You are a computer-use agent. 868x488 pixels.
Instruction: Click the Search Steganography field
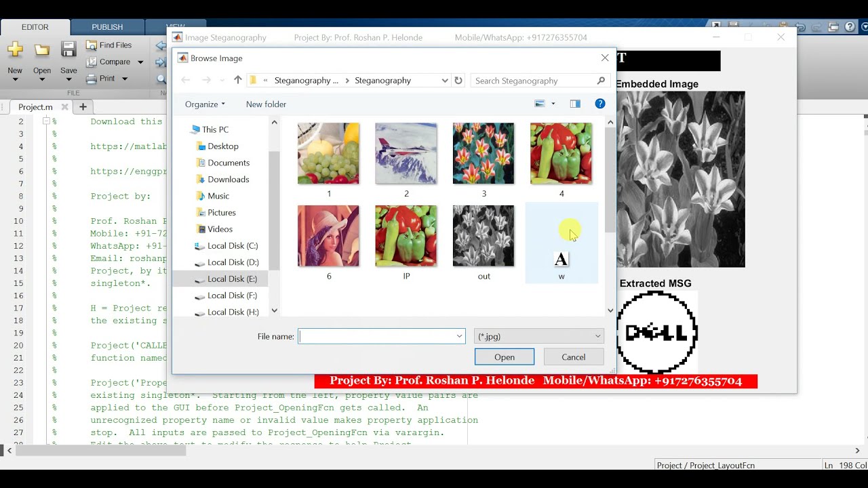click(540, 81)
